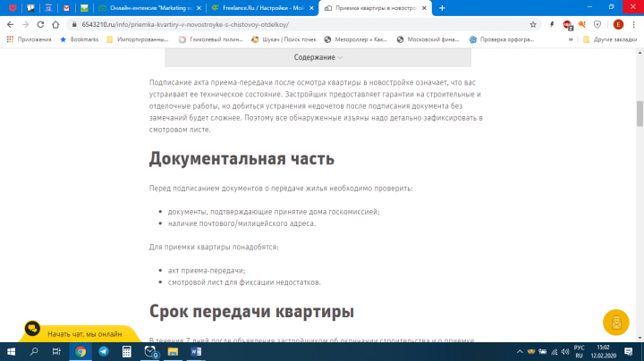Open the Windows Start menu

tap(11, 351)
